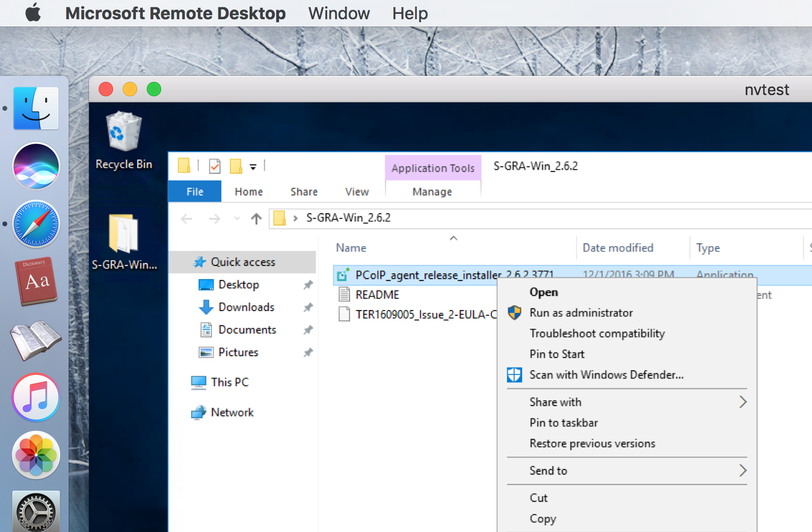Screen dimensions: 812x532
Task: Open Pictures in navigation pane
Action: click(x=238, y=352)
